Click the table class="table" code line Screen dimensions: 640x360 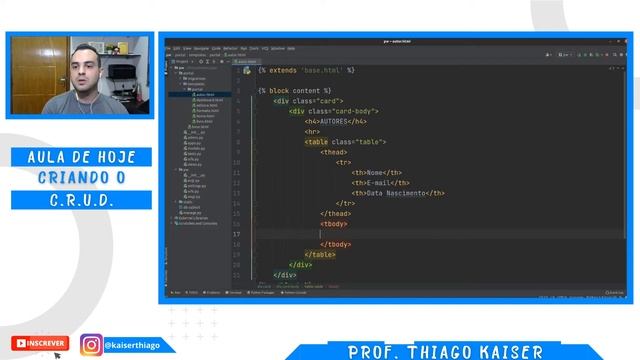tap(345, 142)
